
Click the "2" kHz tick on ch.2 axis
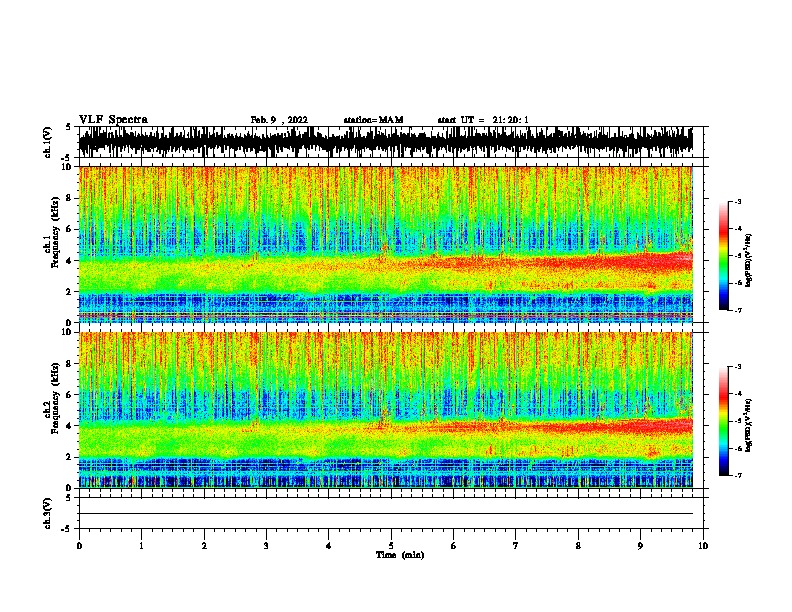70,457
